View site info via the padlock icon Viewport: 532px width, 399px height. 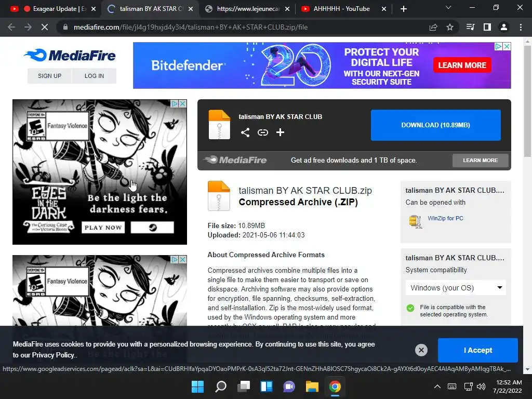[65, 27]
